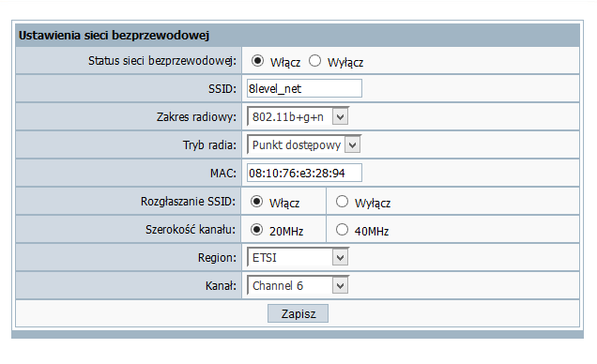This screenshot has height=364, width=597.
Task: Open the Region ETSI dropdown
Action: tap(298, 258)
